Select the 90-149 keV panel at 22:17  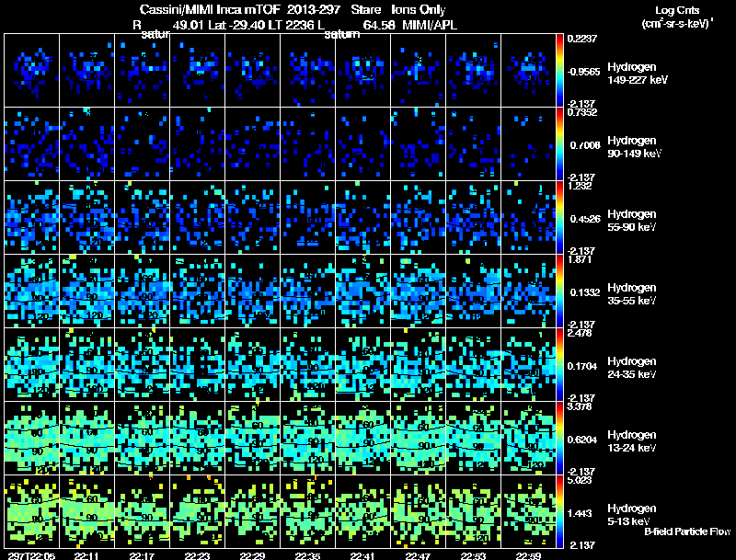point(143,143)
